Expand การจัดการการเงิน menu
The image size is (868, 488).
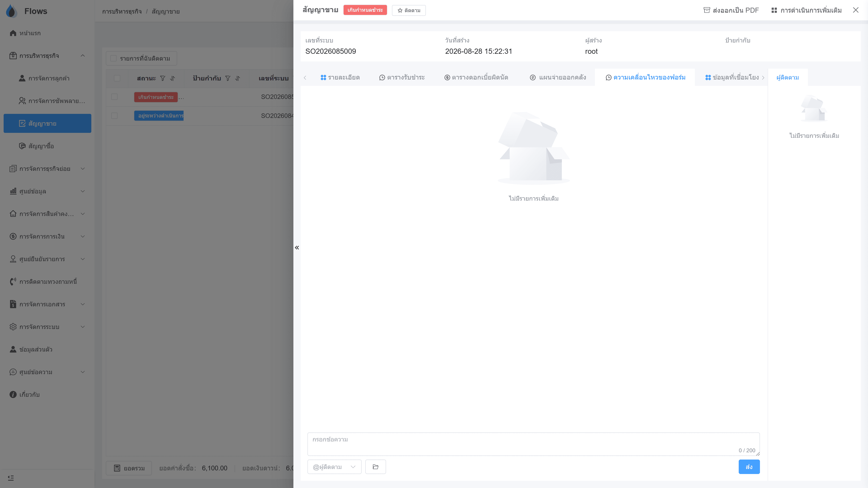click(x=47, y=236)
